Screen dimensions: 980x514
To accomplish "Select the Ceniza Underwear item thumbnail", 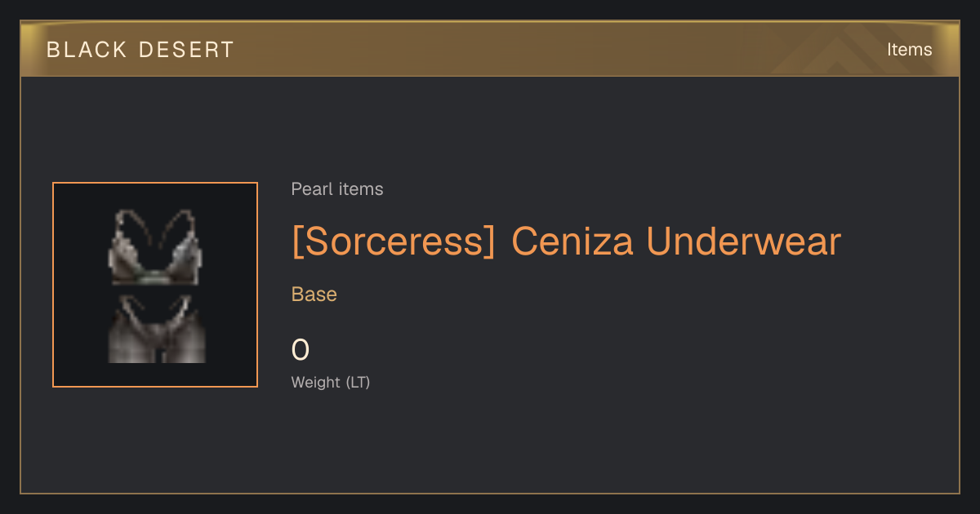I will click(x=155, y=285).
